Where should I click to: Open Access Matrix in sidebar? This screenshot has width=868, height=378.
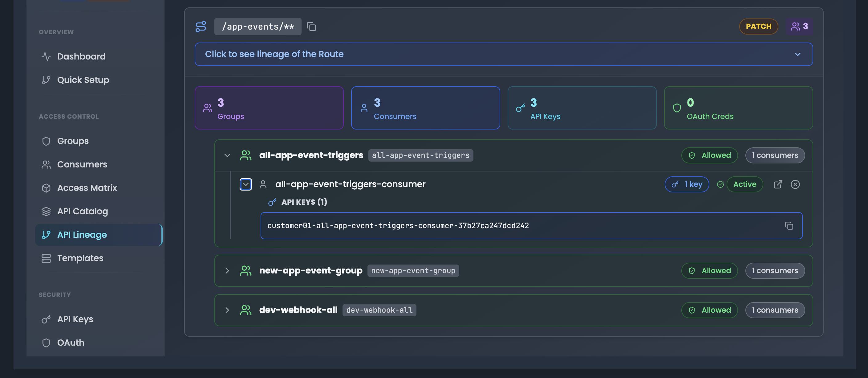tap(87, 187)
